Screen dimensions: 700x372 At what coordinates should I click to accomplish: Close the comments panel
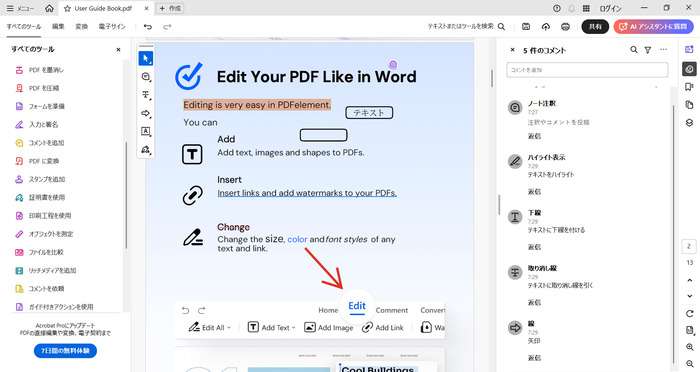pos(512,50)
